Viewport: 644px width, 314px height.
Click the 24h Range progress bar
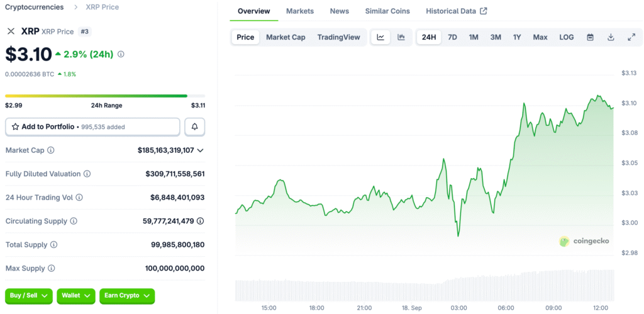(105, 96)
